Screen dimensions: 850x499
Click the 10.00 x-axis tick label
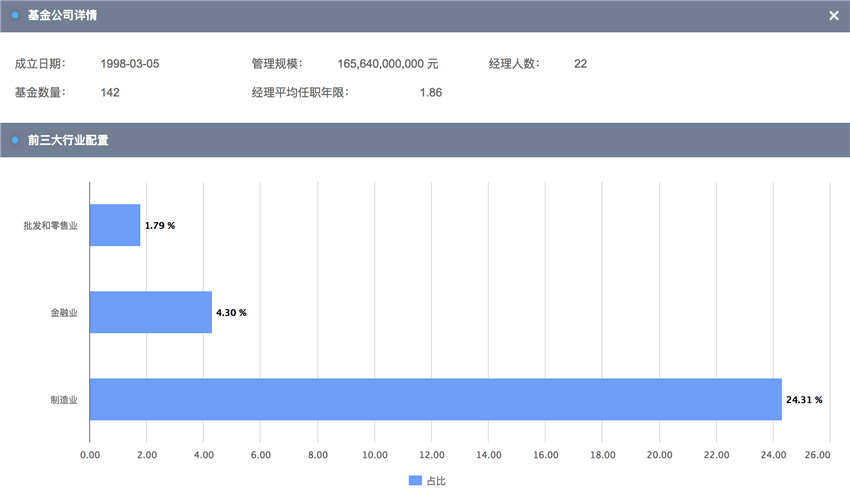(375, 455)
